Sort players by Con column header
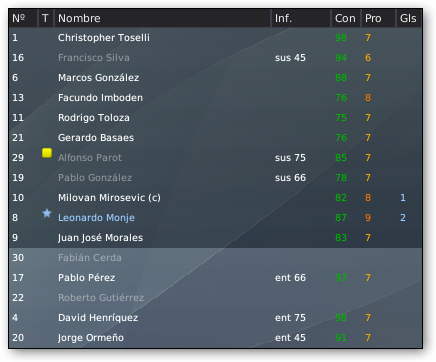The image size is (436, 362). (346, 18)
